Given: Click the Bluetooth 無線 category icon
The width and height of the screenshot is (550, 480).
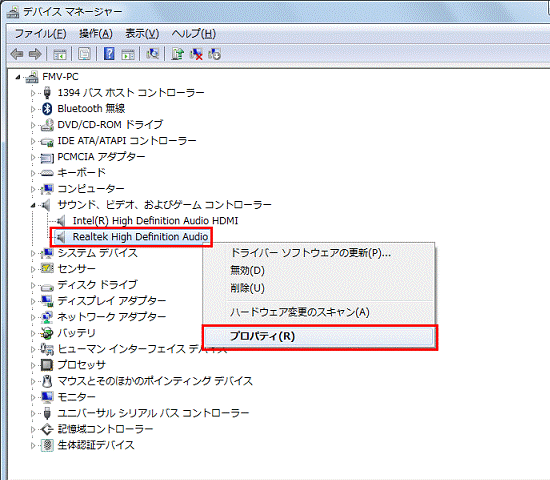Looking at the screenshot, I should coord(47,109).
